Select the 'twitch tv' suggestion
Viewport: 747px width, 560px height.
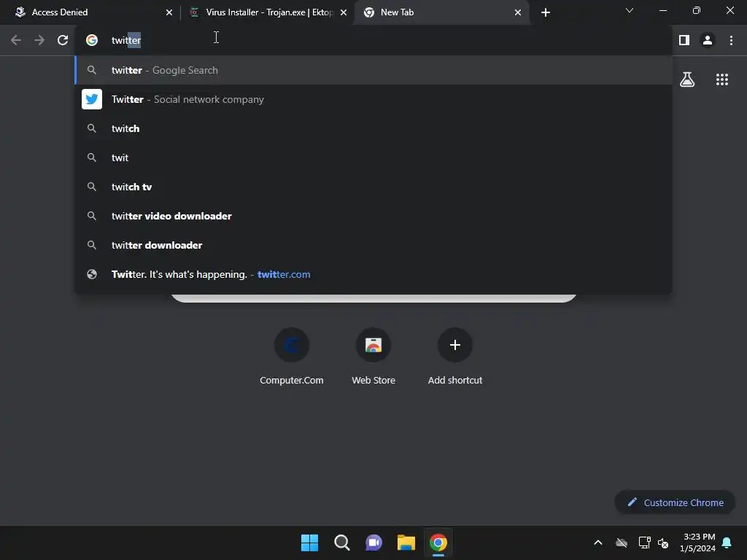(373, 187)
